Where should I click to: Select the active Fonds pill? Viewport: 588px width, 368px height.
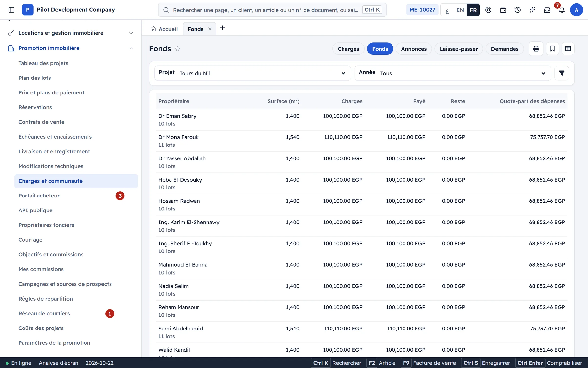[x=380, y=49]
